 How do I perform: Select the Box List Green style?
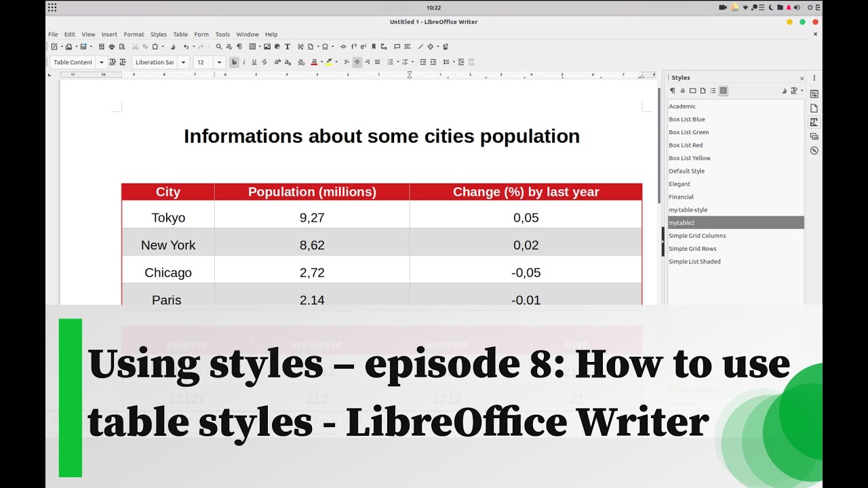pos(736,132)
